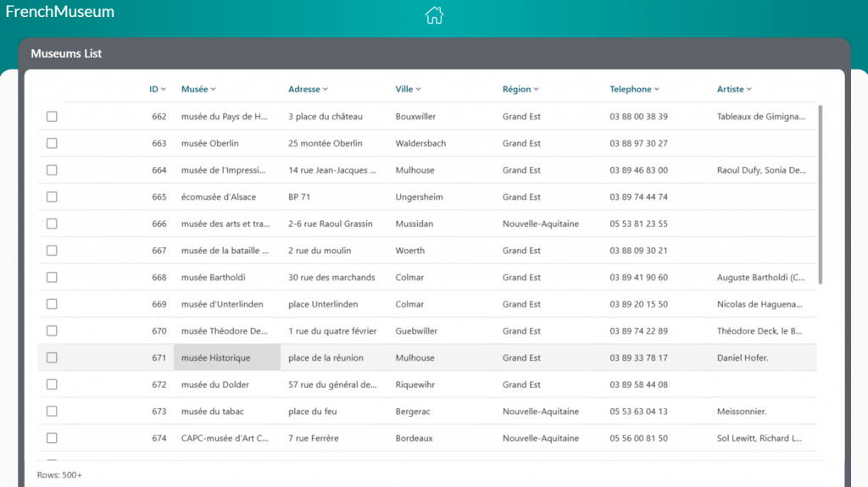Click the Bordeaux city cell
The width and height of the screenshot is (868, 487).
click(x=414, y=439)
